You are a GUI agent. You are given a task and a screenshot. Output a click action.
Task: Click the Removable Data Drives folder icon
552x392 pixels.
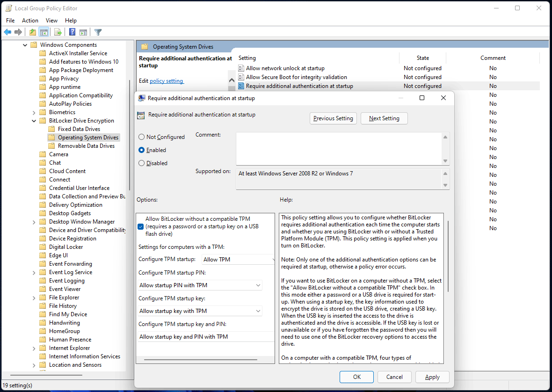(51, 145)
